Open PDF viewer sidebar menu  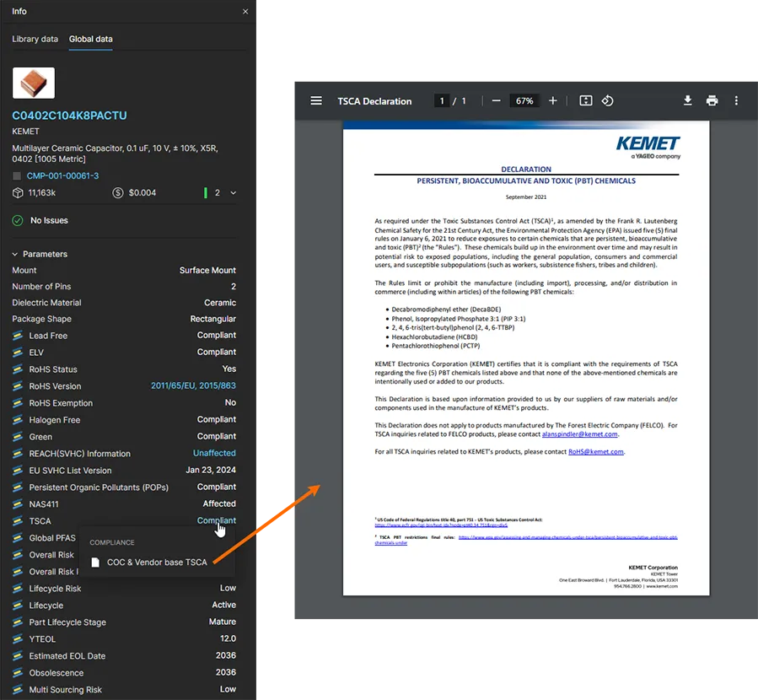(316, 100)
